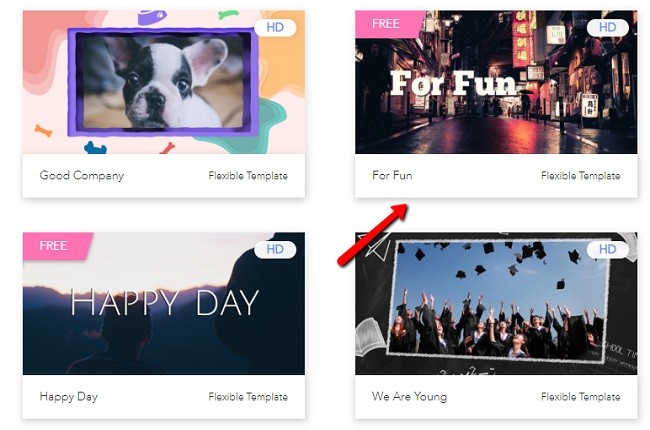Click Flexible Template label under Good Company
The image size is (650, 430).
248,176
